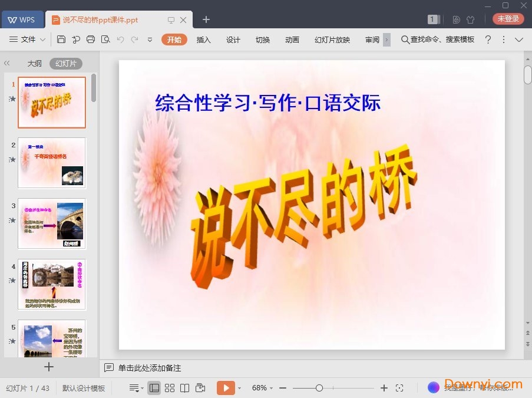The height and width of the screenshot is (398, 532).
Task: Click the slide sorter view icon in status bar
Action: coord(170,387)
